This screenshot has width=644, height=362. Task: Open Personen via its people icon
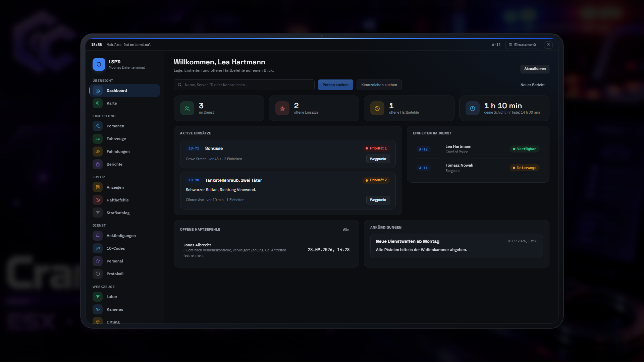(x=98, y=126)
